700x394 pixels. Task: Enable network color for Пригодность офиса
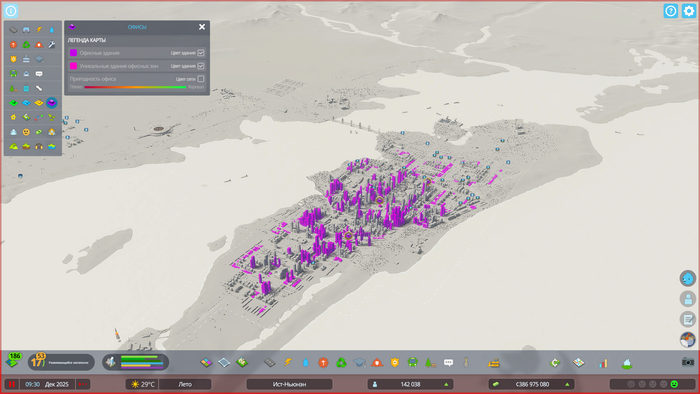point(201,79)
